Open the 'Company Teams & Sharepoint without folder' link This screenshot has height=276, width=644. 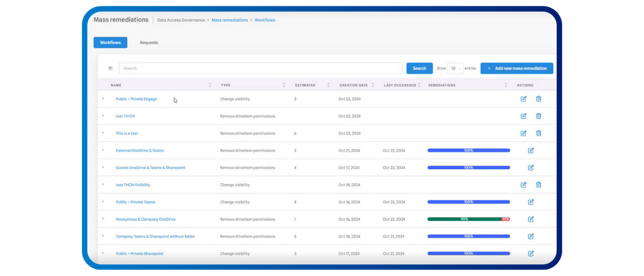(155, 237)
